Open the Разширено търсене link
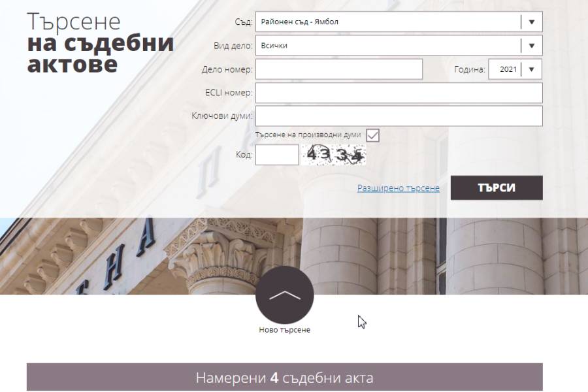The image size is (588, 392). [398, 188]
